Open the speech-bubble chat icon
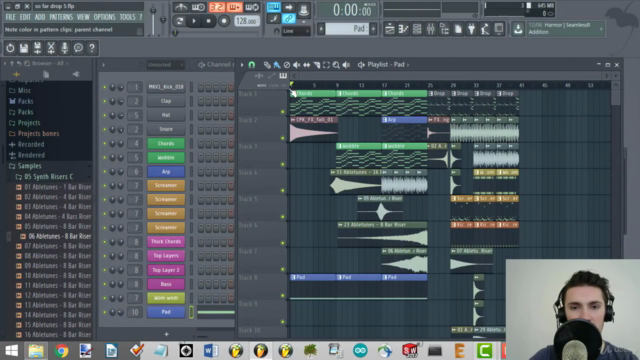Viewport: 640px width, 360px height. [x=78, y=48]
